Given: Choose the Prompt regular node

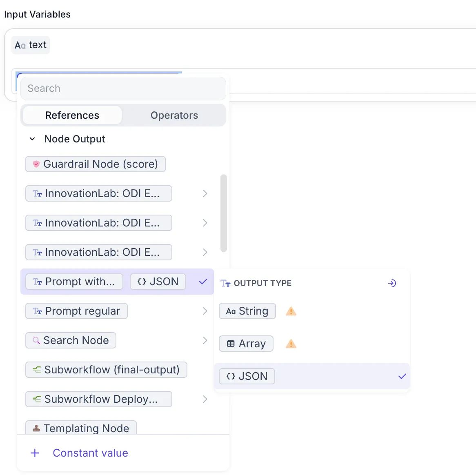Looking at the screenshot, I should [76, 311].
